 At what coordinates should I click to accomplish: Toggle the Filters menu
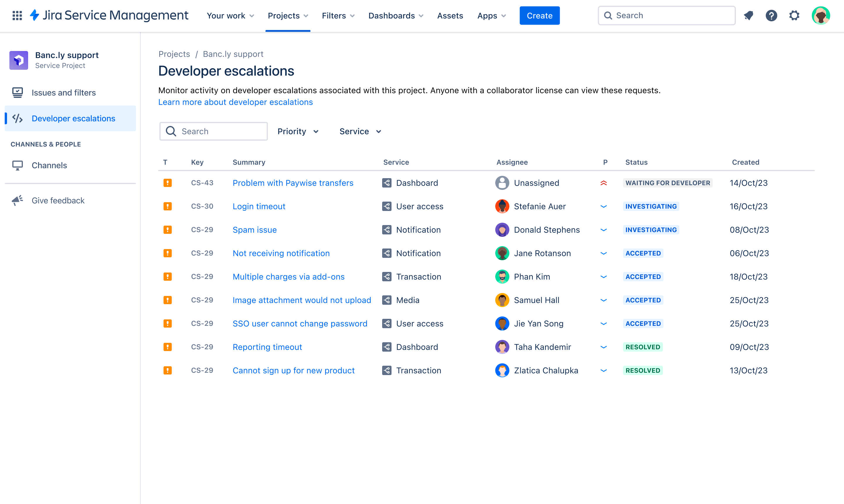click(337, 16)
